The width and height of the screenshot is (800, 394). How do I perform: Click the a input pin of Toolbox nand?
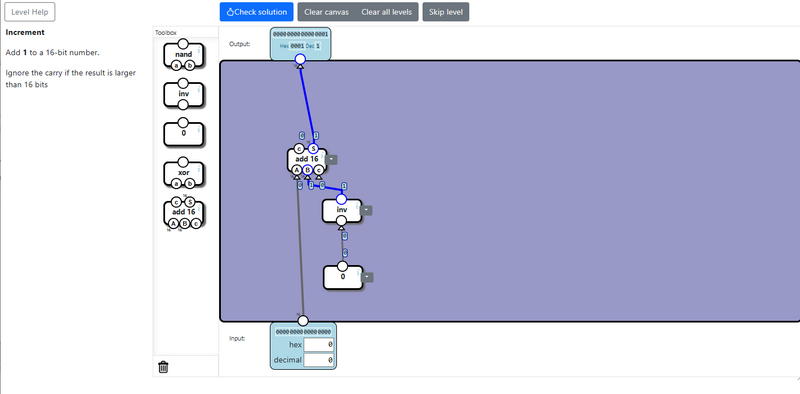(177, 65)
